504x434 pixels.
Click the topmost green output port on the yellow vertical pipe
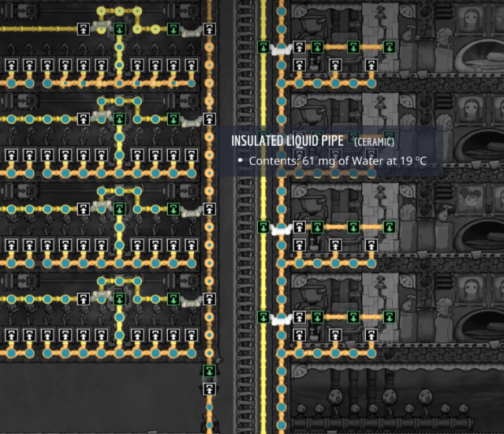(x=263, y=47)
